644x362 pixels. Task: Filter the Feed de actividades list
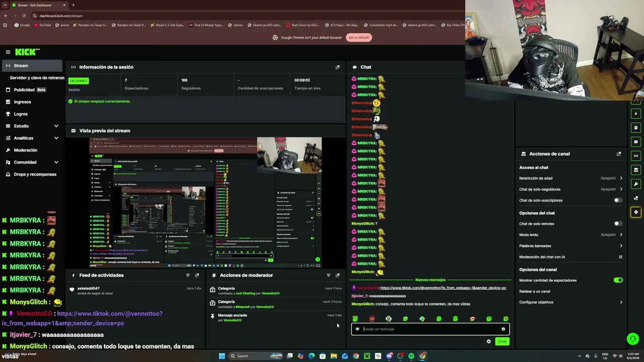(188, 275)
